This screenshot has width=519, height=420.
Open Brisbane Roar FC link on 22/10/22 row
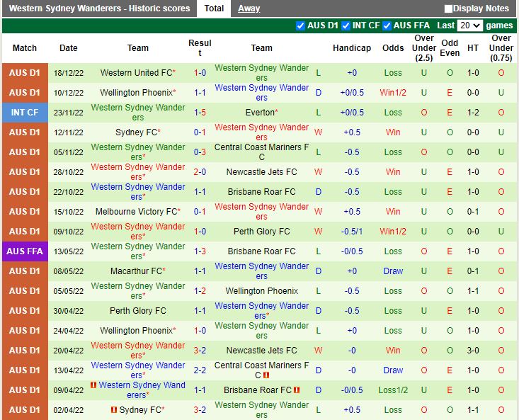click(261, 192)
